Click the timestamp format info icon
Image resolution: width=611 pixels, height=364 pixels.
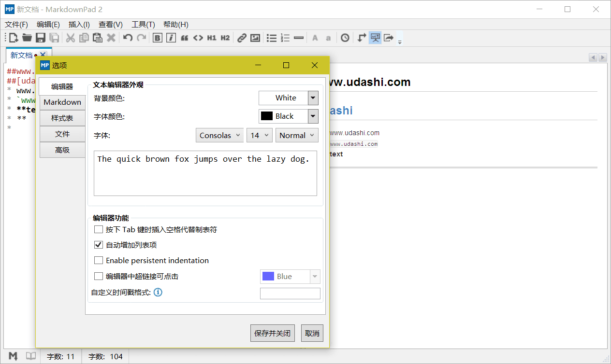coord(158,292)
